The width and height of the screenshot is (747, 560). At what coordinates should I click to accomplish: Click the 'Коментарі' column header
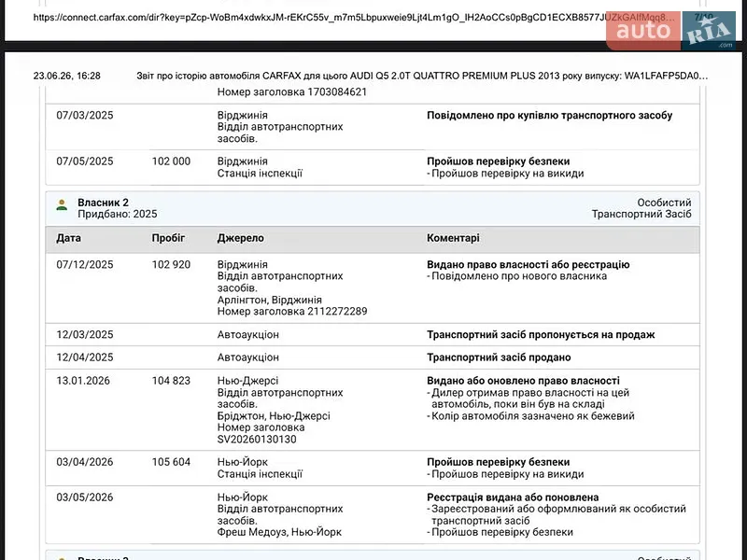[x=453, y=238]
